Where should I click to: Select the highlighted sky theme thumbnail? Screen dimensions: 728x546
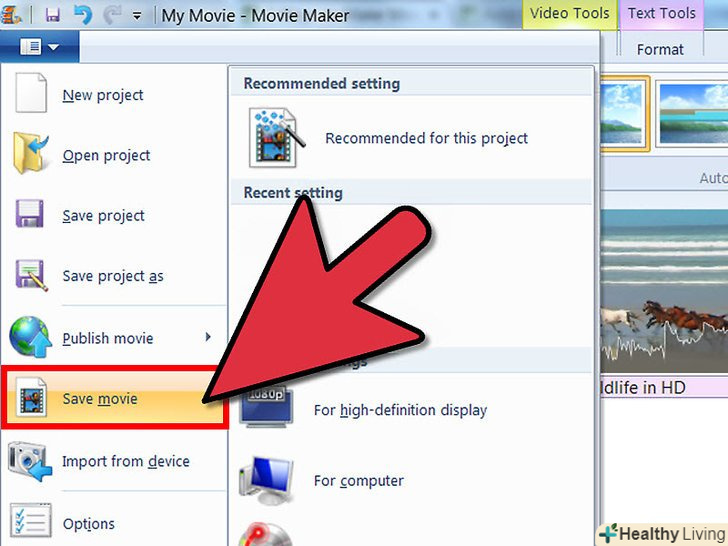[x=624, y=114]
